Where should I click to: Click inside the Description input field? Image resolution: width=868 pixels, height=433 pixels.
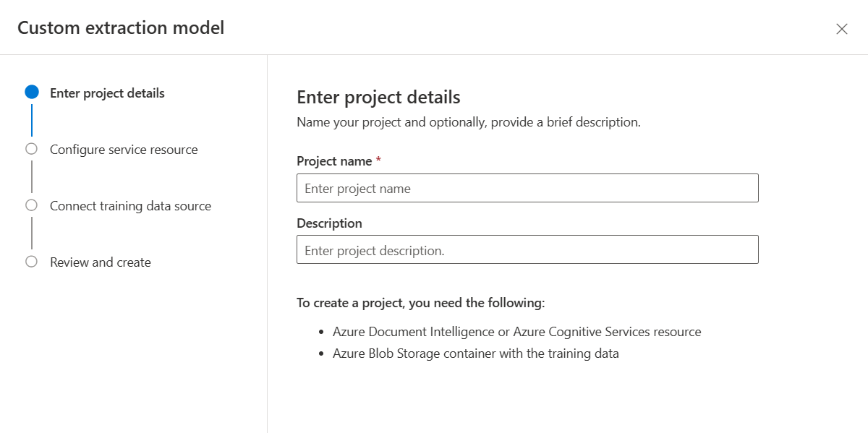click(527, 249)
